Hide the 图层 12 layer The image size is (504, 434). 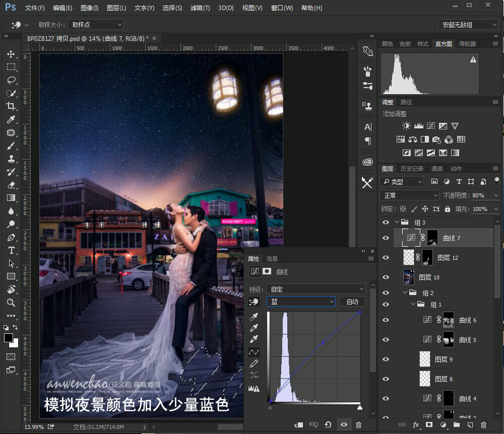386,257
